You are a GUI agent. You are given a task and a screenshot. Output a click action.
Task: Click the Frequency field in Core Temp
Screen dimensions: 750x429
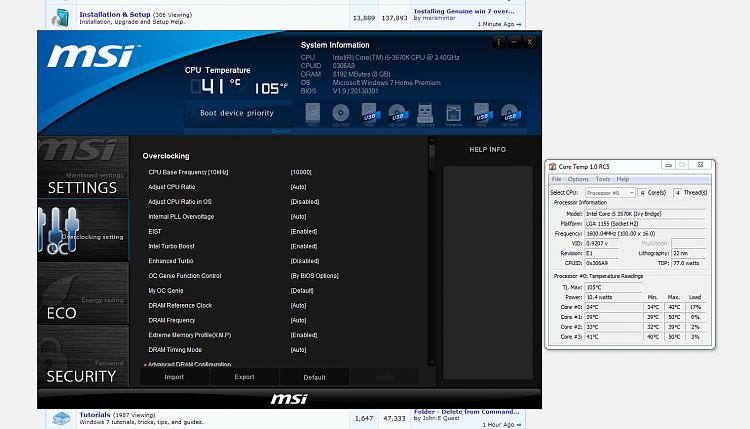pos(645,233)
